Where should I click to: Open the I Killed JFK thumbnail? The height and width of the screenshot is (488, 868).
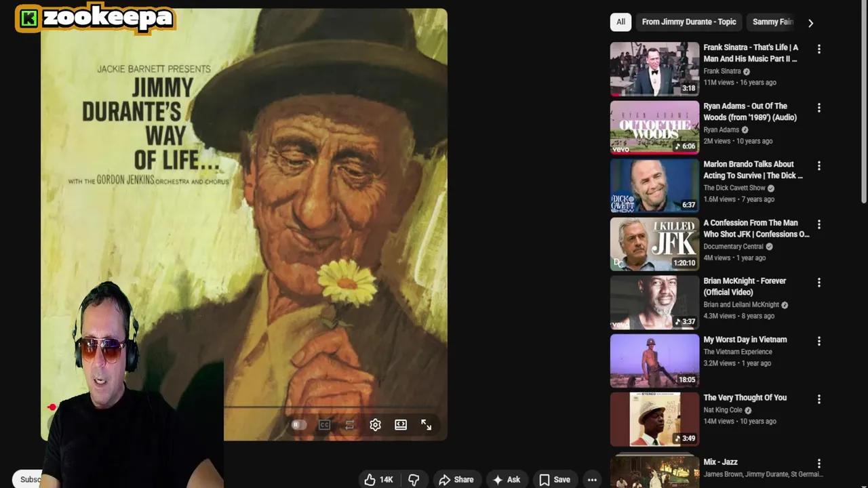[x=654, y=243]
